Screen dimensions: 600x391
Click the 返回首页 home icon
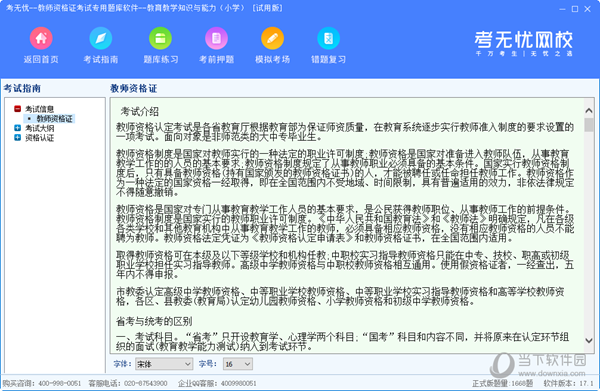tap(41, 38)
